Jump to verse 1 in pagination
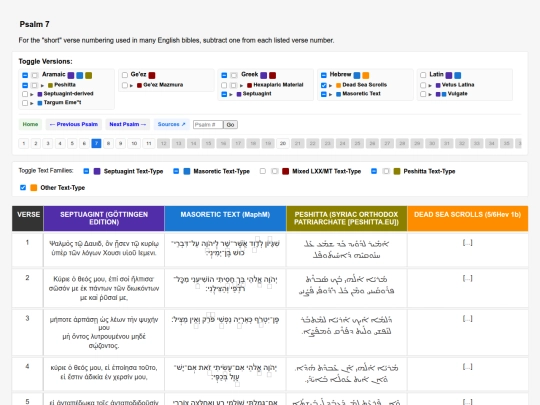 (x=24, y=143)
